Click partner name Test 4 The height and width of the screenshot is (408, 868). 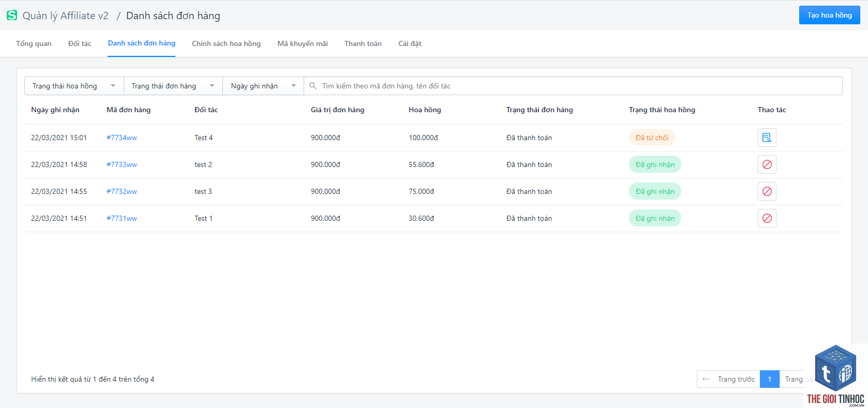[203, 138]
